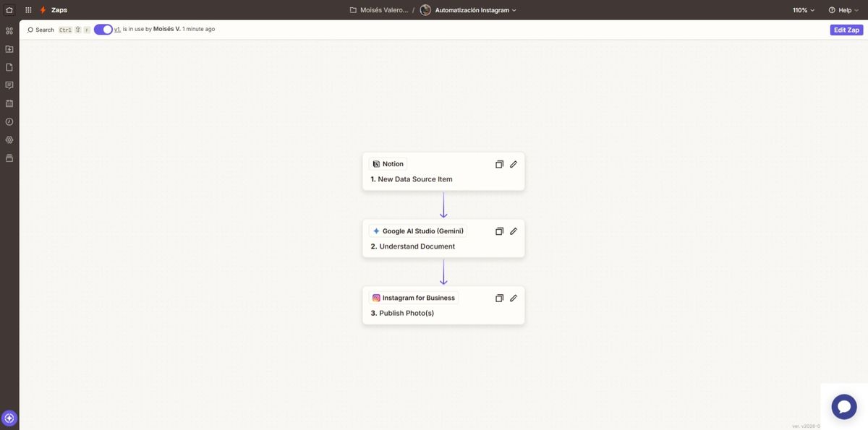Open the history clock icon in sidebar

(9, 121)
